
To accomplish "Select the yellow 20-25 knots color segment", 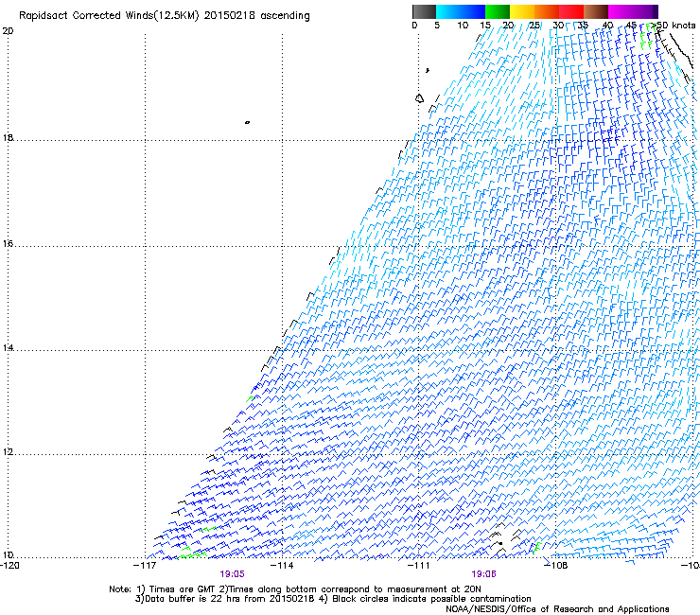I will 522,11.
